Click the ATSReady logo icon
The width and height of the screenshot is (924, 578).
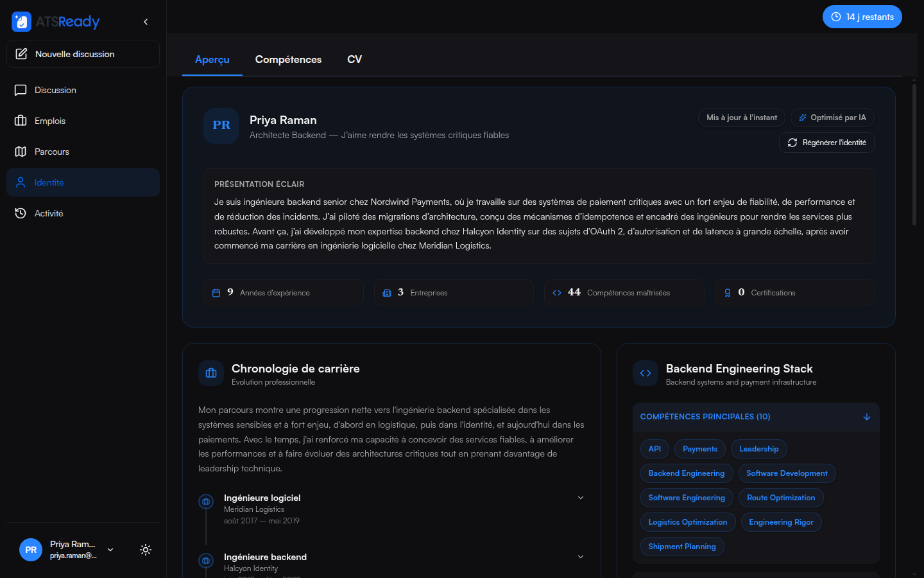pyautogui.click(x=21, y=22)
